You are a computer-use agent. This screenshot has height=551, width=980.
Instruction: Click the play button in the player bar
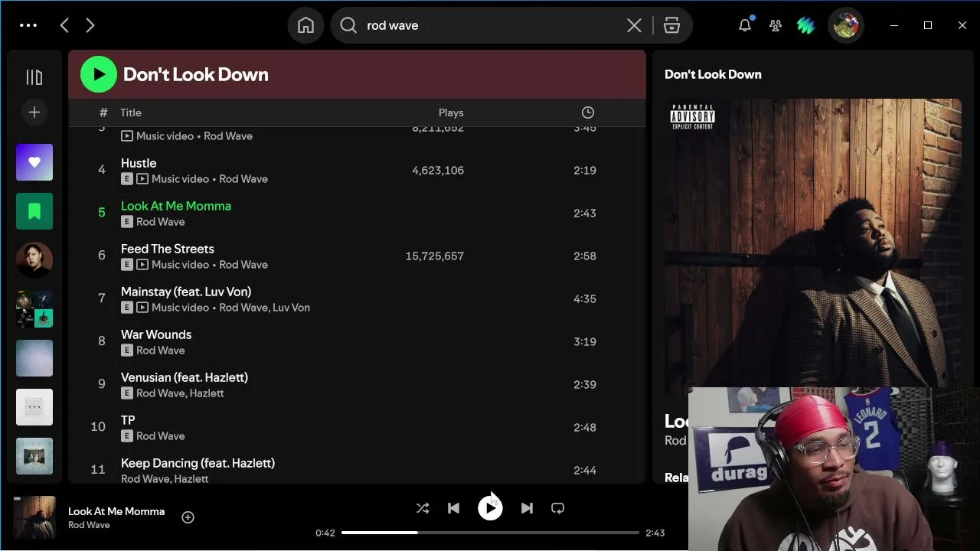pos(490,508)
